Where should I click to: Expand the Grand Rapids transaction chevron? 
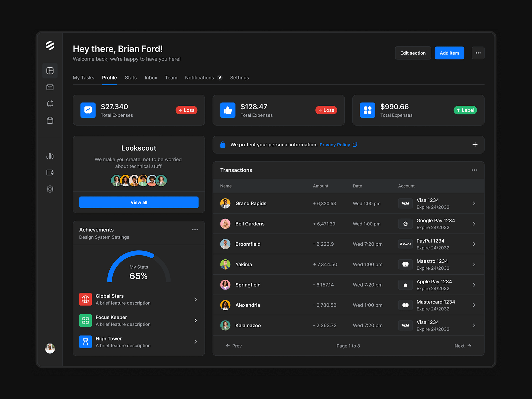[474, 203]
